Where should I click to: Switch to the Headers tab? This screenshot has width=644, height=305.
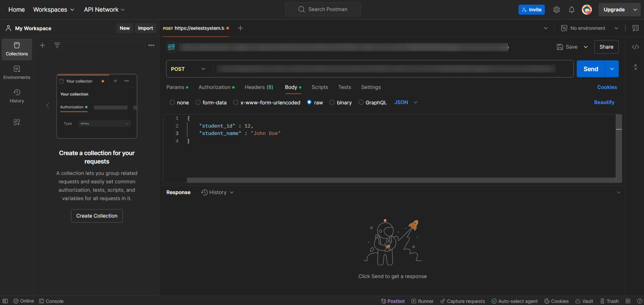(x=259, y=87)
